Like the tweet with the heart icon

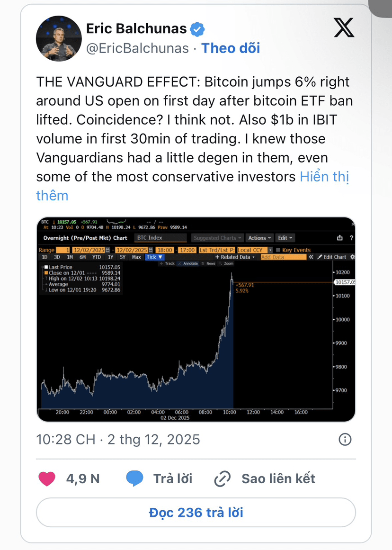pos(47,478)
